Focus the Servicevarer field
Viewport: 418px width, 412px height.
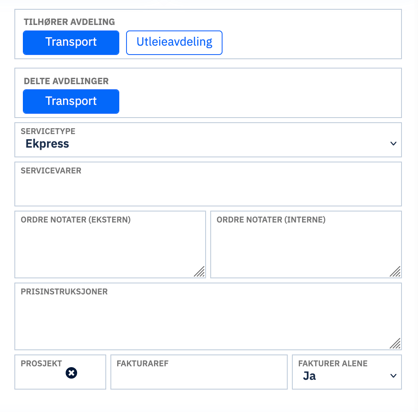[x=208, y=184]
